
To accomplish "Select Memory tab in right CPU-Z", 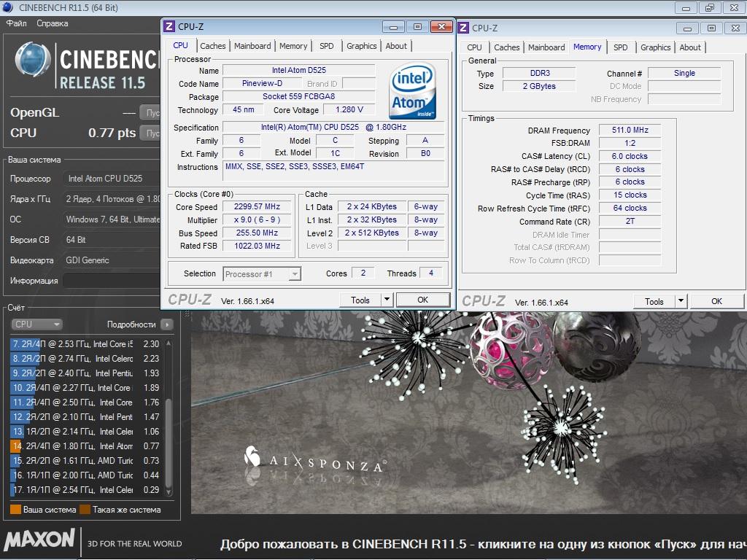I will click(x=587, y=47).
